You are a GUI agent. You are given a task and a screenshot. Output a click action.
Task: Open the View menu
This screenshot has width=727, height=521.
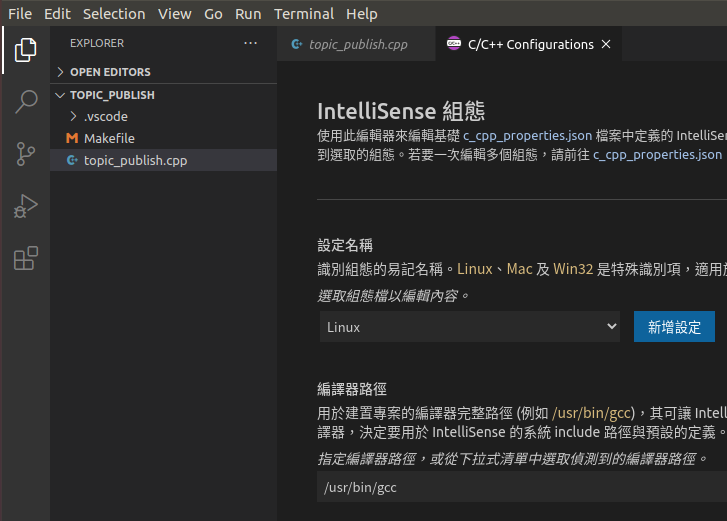174,14
